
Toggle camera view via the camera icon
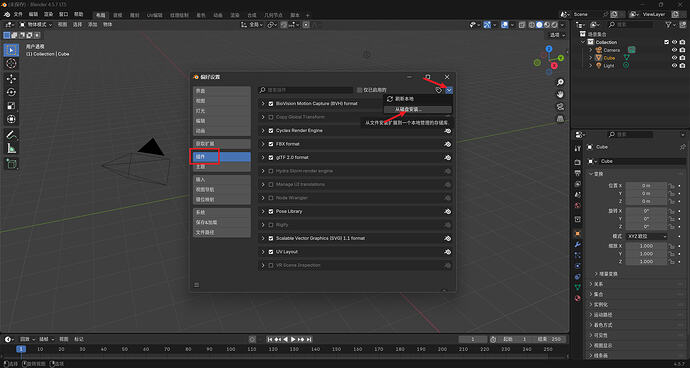pyautogui.click(x=560, y=107)
